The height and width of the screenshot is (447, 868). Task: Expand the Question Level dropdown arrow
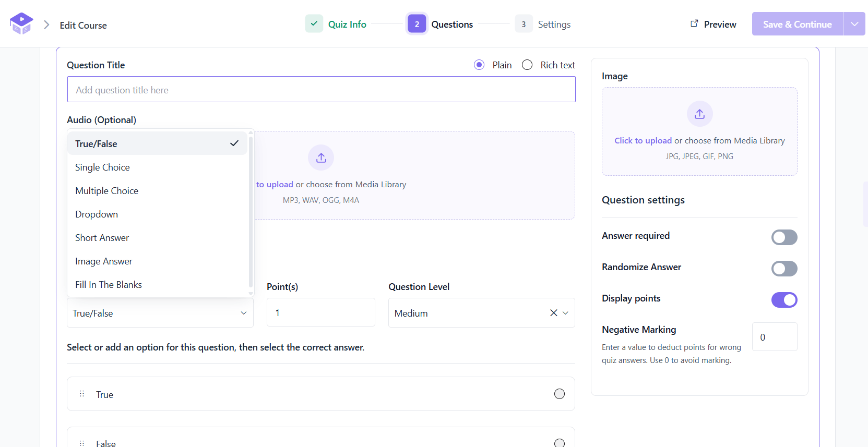(x=565, y=313)
